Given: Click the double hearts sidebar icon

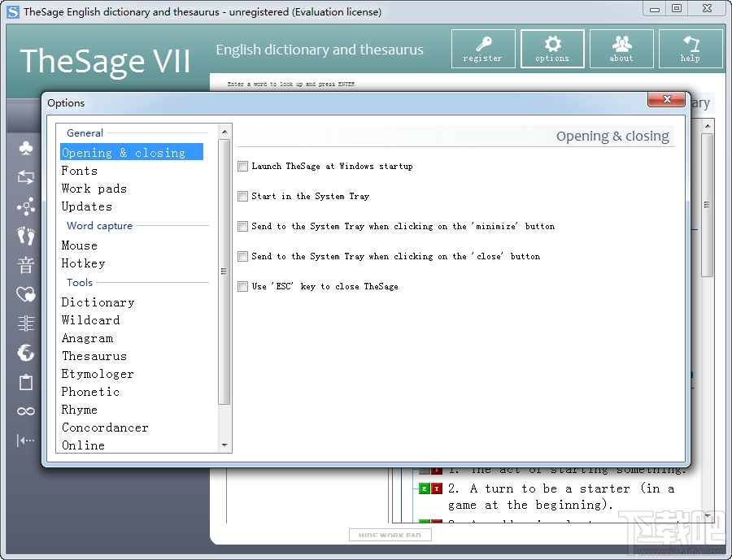Looking at the screenshot, I should click(x=25, y=294).
